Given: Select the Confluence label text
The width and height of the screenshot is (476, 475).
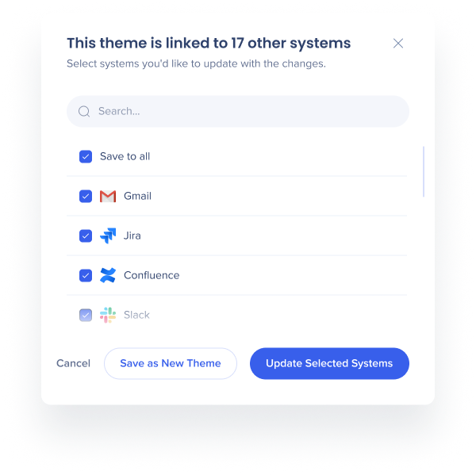Looking at the screenshot, I should pyautogui.click(x=152, y=275).
